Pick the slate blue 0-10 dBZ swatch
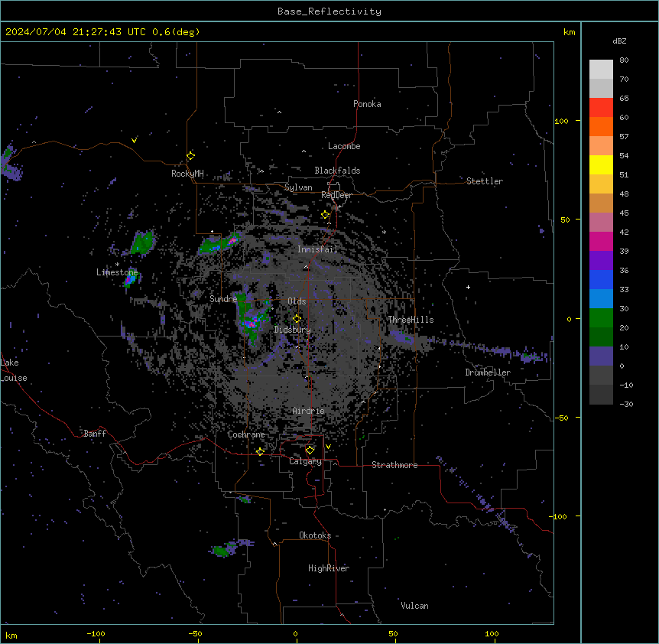Screen dimensions: 659x644 (x=601, y=356)
